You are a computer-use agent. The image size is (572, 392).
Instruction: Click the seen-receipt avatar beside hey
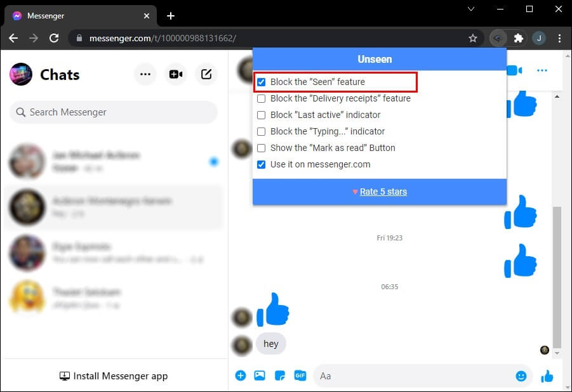[545, 350]
